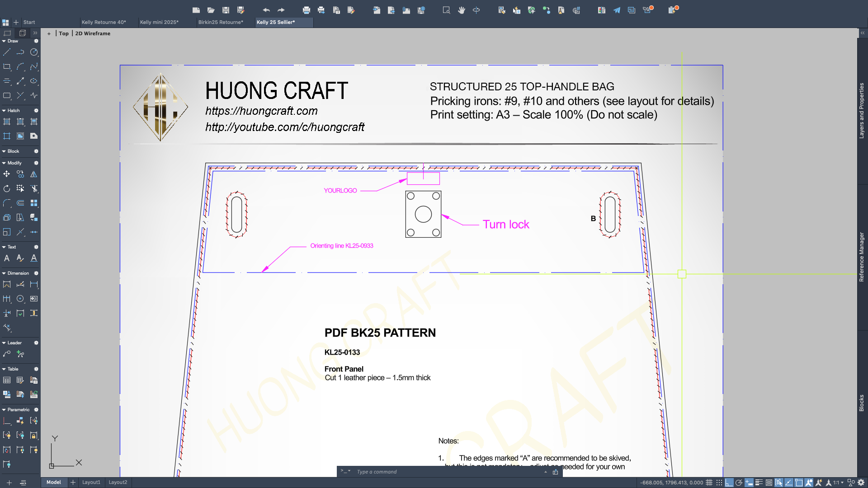Screen dimensions: 868x488
Task: Switch to Kelly Retourne 40 tab
Action: coord(104,22)
